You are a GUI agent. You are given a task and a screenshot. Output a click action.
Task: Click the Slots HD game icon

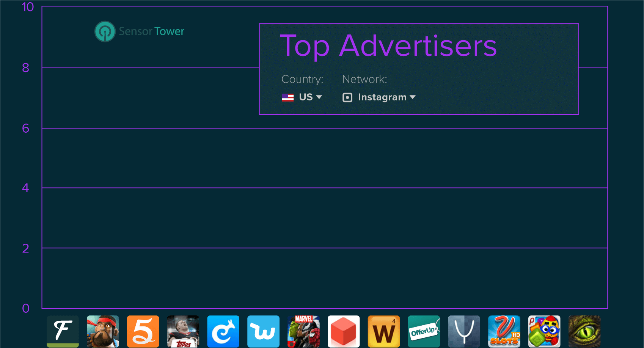coord(504,331)
